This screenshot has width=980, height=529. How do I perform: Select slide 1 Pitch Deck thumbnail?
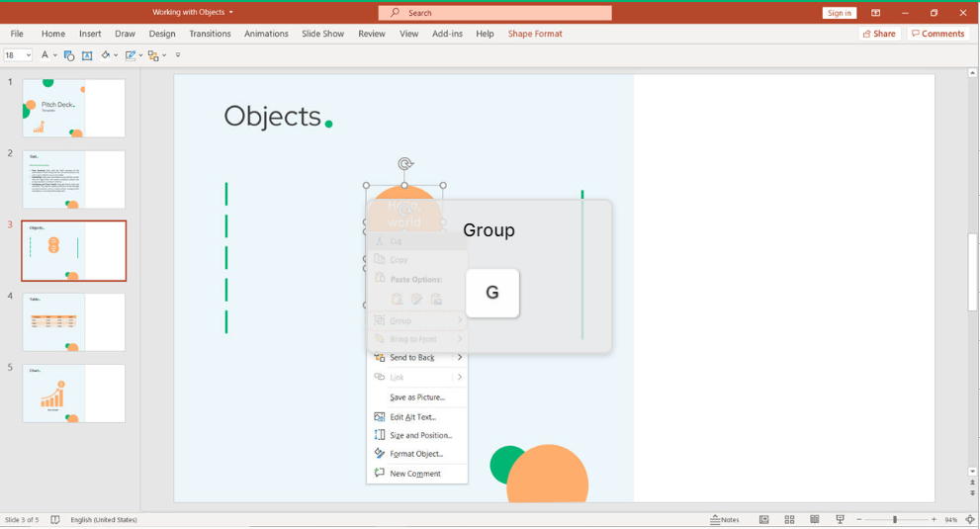tap(74, 108)
